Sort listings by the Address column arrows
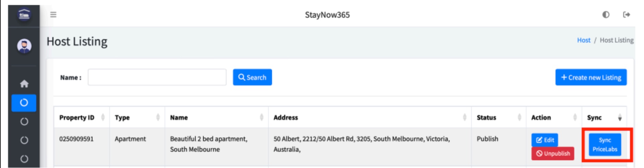This screenshot has width=644, height=168. coord(464,117)
